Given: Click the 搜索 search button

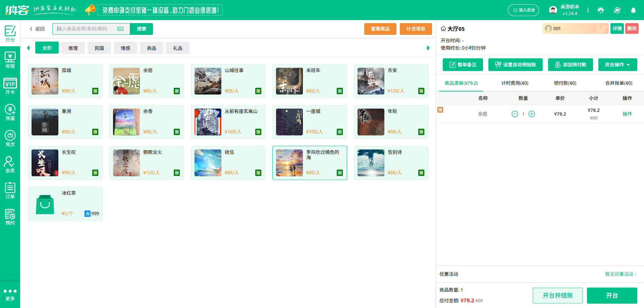Looking at the screenshot, I should [x=142, y=29].
